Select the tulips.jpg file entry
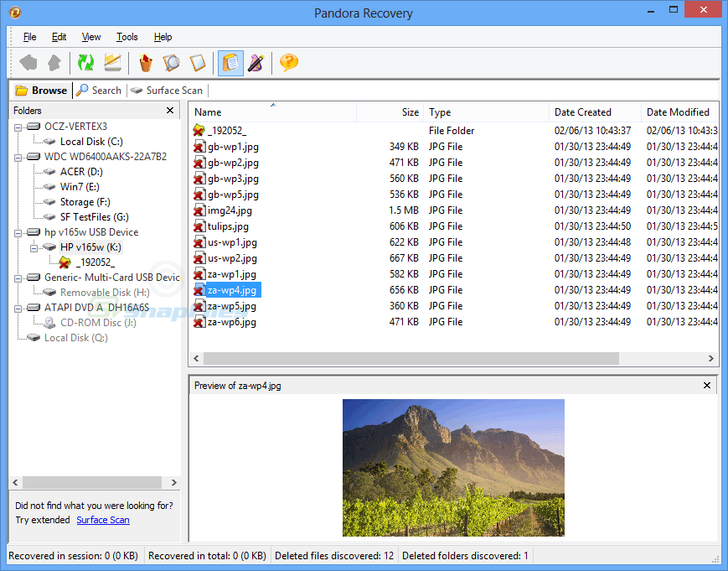 [x=228, y=226]
